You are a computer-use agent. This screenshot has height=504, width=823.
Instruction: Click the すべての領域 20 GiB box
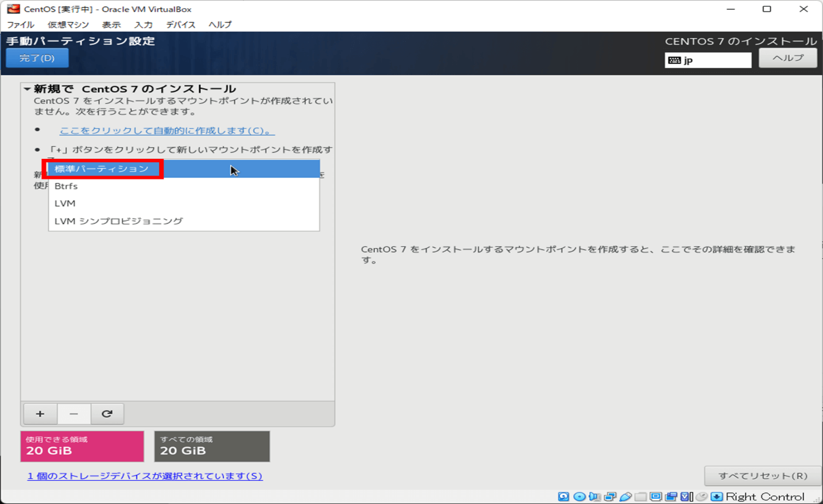(212, 446)
